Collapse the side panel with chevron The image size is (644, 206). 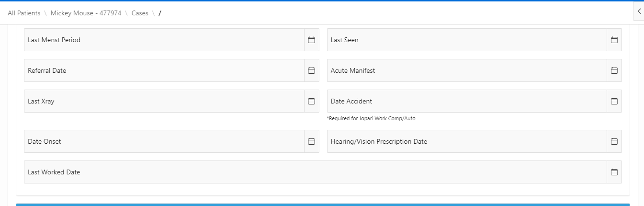click(x=639, y=11)
